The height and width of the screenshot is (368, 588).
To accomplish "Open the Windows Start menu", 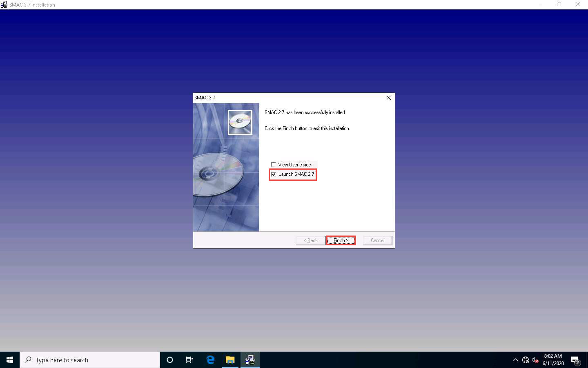I will pyautogui.click(x=10, y=360).
